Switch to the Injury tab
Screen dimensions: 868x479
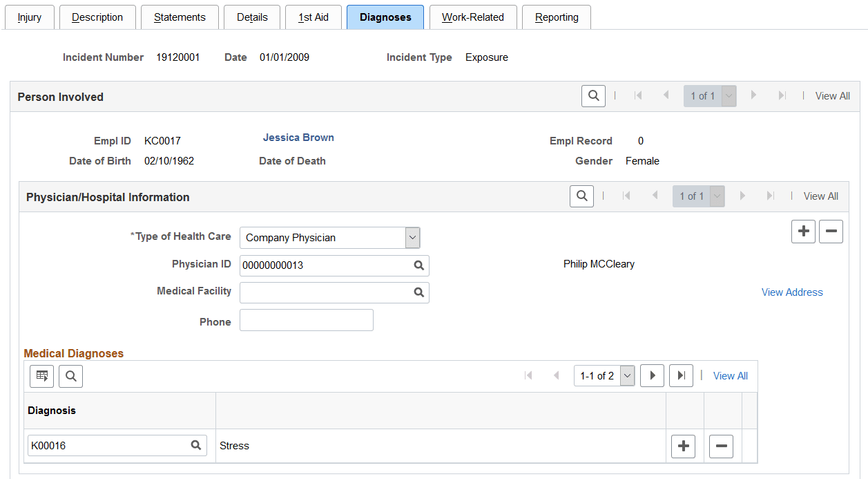coord(29,17)
